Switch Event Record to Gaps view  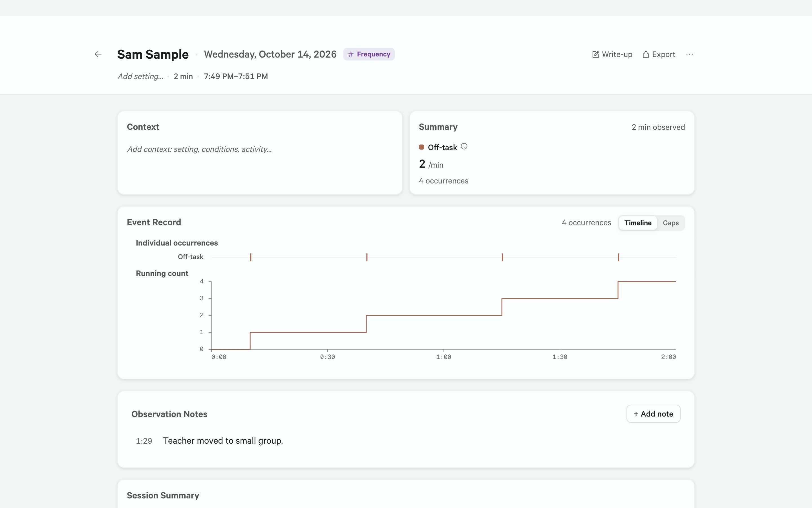point(670,223)
